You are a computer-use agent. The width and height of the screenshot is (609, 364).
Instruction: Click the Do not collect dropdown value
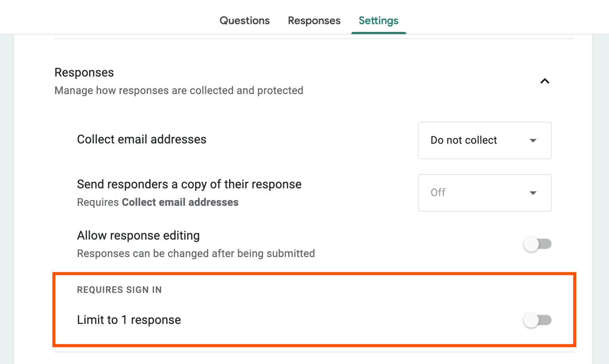coord(463,140)
